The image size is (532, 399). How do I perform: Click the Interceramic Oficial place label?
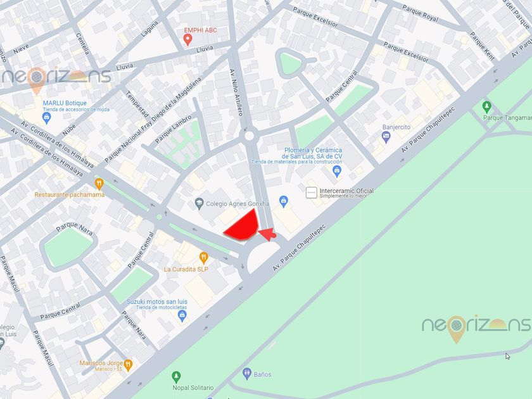[346, 191]
